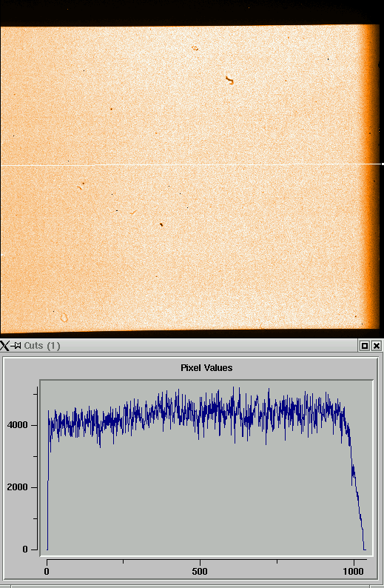Viewport: 384px width, 588px height.
Task: Click the 4000 label on y-axis
Action: pos(17,425)
